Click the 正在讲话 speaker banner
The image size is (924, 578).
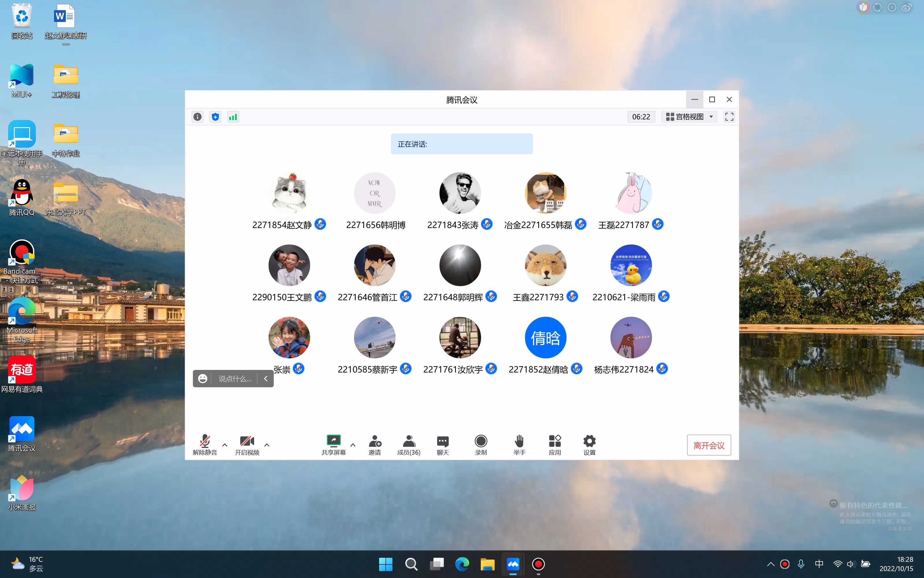coord(462,144)
